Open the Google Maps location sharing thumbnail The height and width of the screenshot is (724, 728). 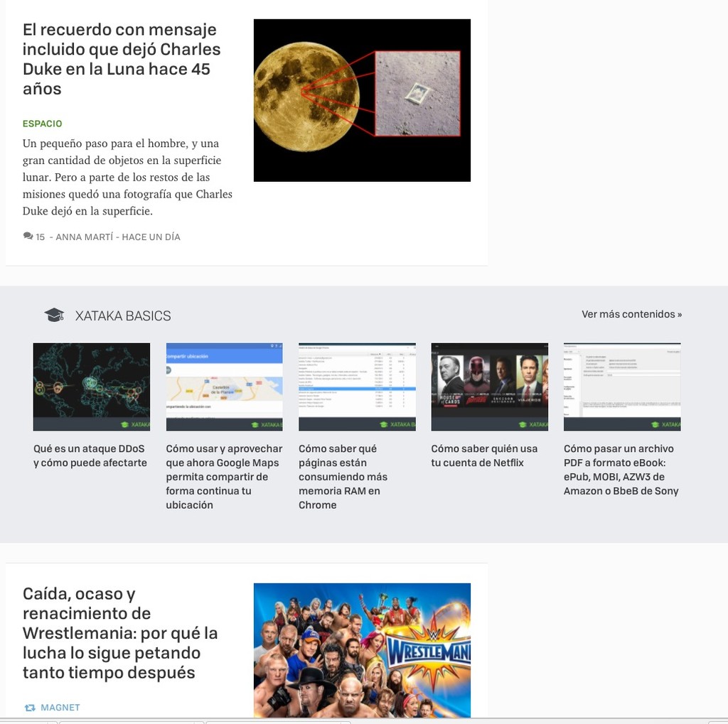pos(224,387)
